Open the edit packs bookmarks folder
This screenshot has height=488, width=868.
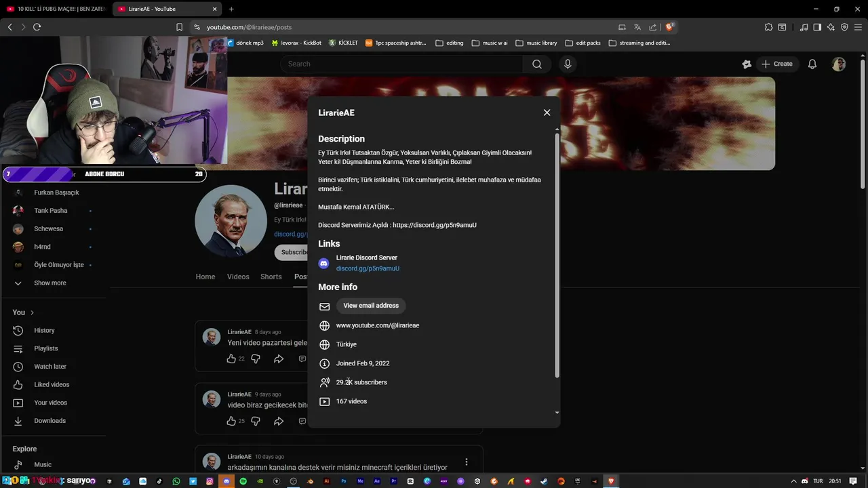click(583, 43)
